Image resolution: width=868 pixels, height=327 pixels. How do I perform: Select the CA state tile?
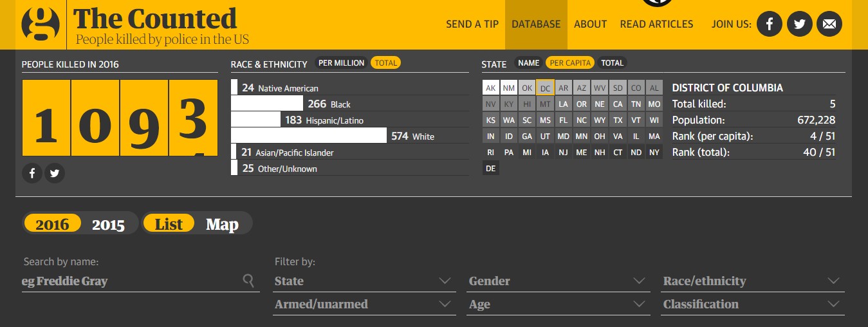click(618, 104)
